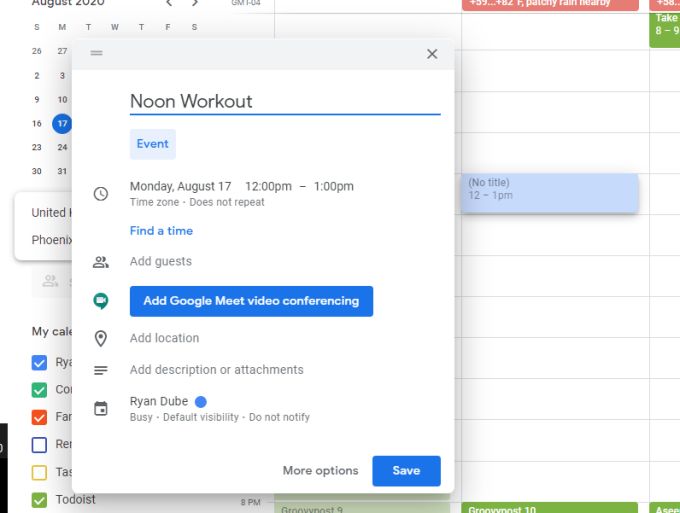
Task: Enable the unchecked Reminders calendar checkbox
Action: point(39,444)
